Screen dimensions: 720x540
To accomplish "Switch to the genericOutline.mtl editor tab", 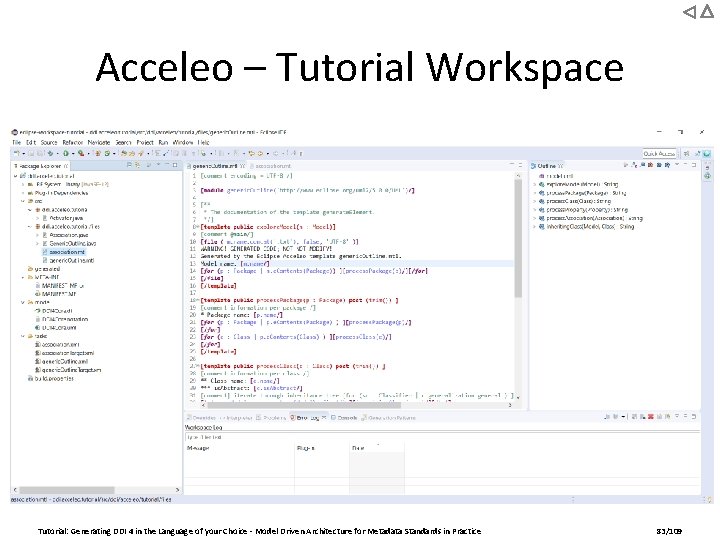I will pyautogui.click(x=215, y=166).
